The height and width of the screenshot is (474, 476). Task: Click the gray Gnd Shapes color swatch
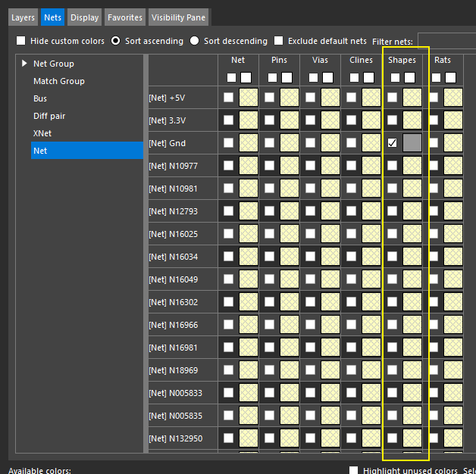tap(412, 143)
